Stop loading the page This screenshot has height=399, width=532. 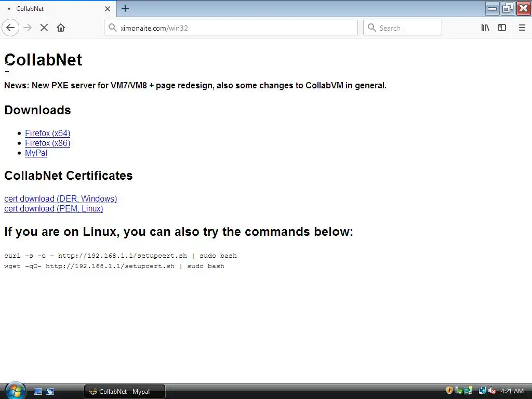[x=44, y=28]
